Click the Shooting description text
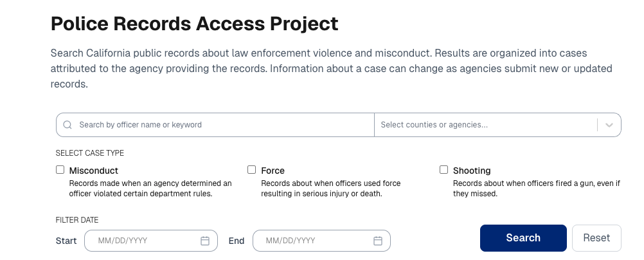 pos(536,189)
